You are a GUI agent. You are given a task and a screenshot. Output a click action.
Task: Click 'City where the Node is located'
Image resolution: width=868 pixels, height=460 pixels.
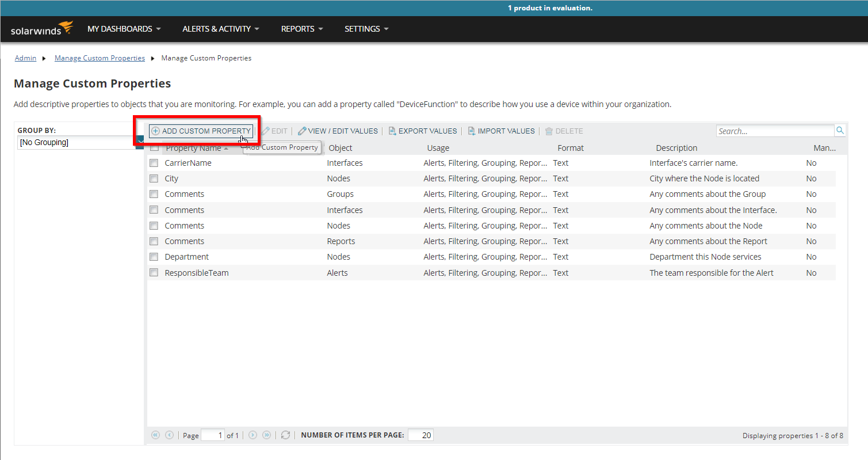705,178
